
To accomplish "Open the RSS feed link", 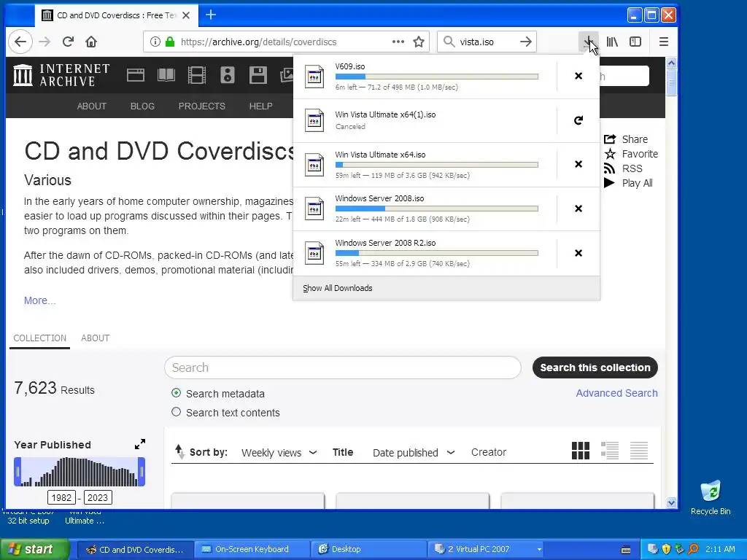I will click(x=623, y=168).
